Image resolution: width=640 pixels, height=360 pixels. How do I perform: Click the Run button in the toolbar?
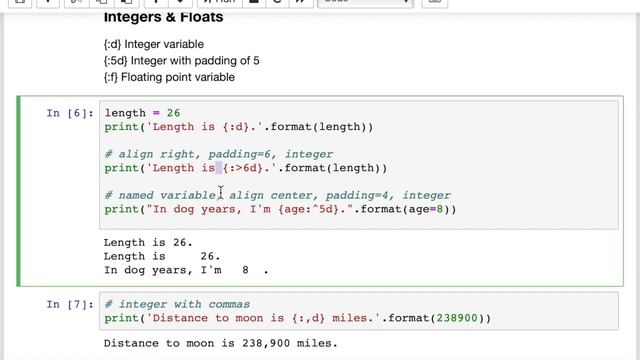[220, 2]
